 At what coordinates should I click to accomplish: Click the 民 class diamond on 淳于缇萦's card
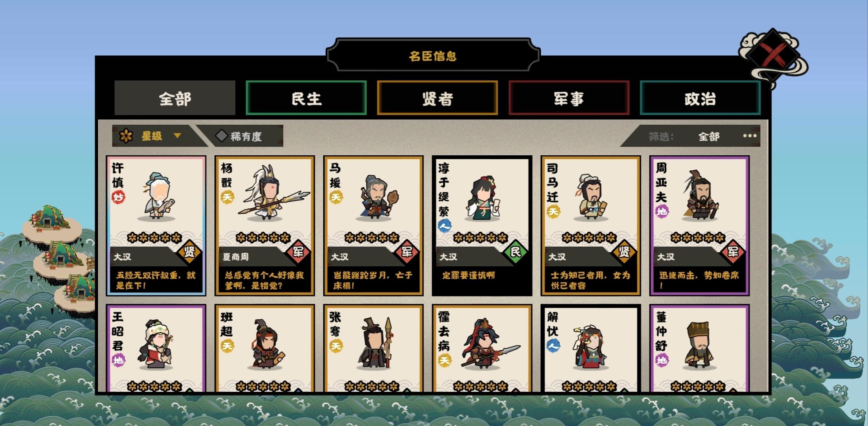pyautogui.click(x=515, y=252)
